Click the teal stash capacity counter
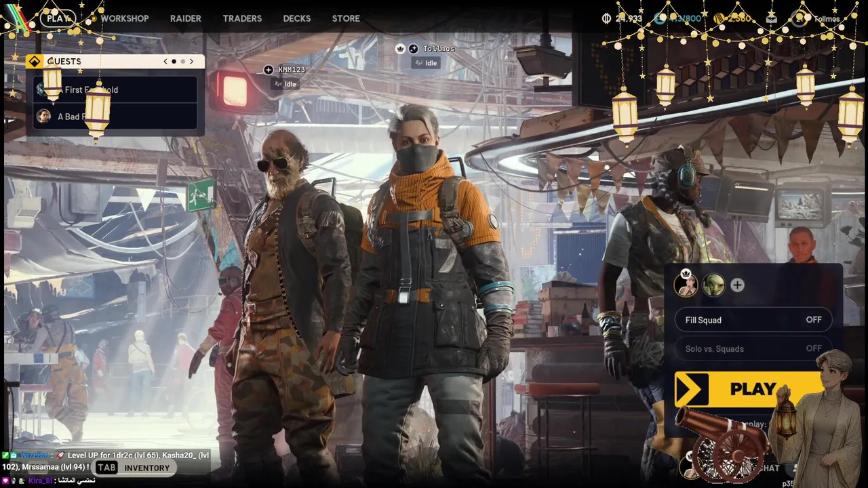This screenshot has height=488, width=868. pos(677,18)
